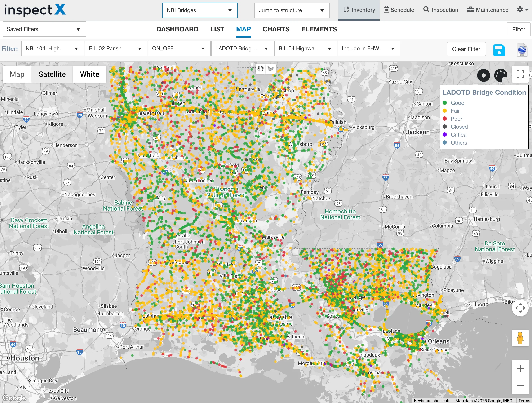
Task: Click the Filter button at top right
Action: (x=518, y=29)
